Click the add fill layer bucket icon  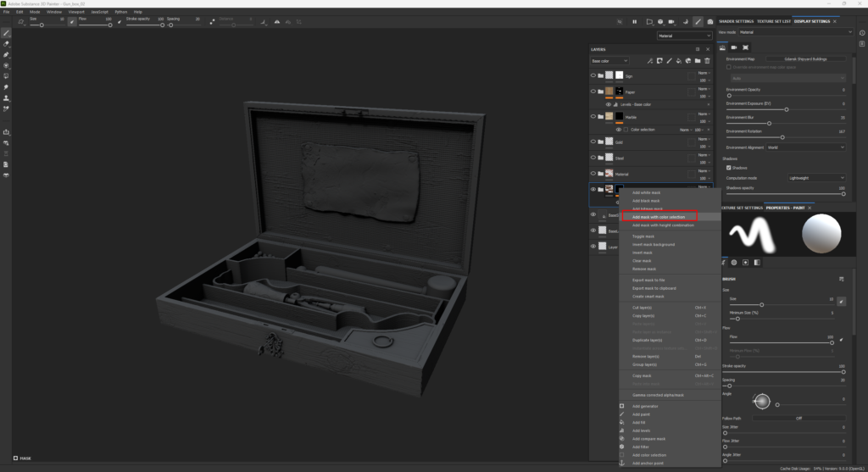(678, 61)
